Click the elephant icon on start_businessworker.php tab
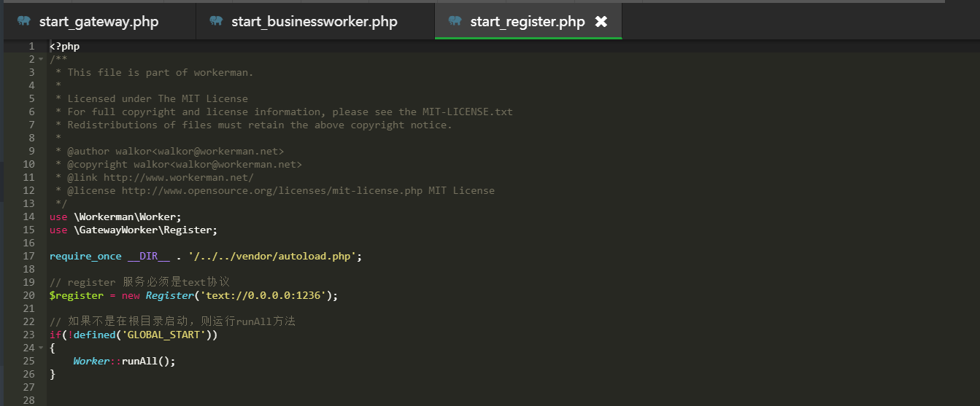 point(216,21)
